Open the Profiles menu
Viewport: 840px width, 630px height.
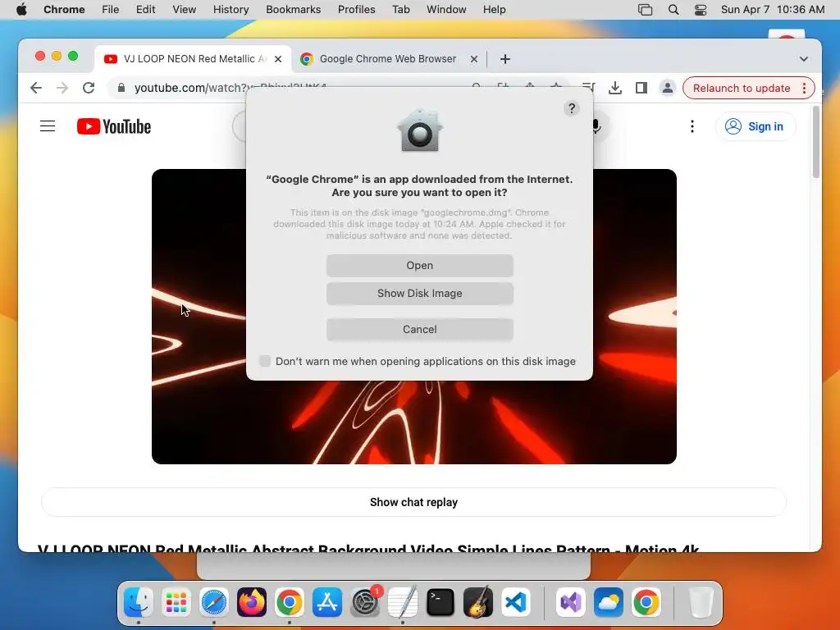pos(356,10)
